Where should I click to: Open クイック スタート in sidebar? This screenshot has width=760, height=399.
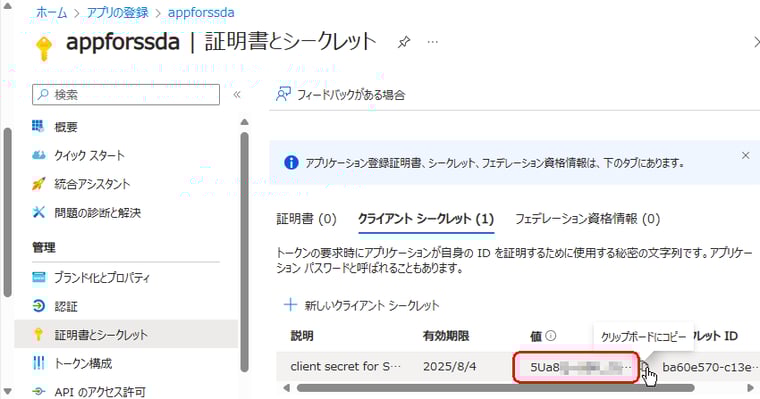click(x=90, y=156)
